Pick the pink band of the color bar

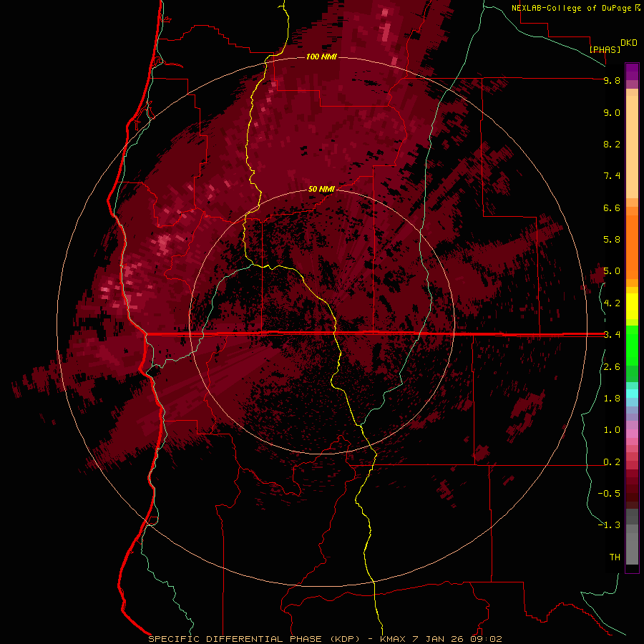(632, 434)
